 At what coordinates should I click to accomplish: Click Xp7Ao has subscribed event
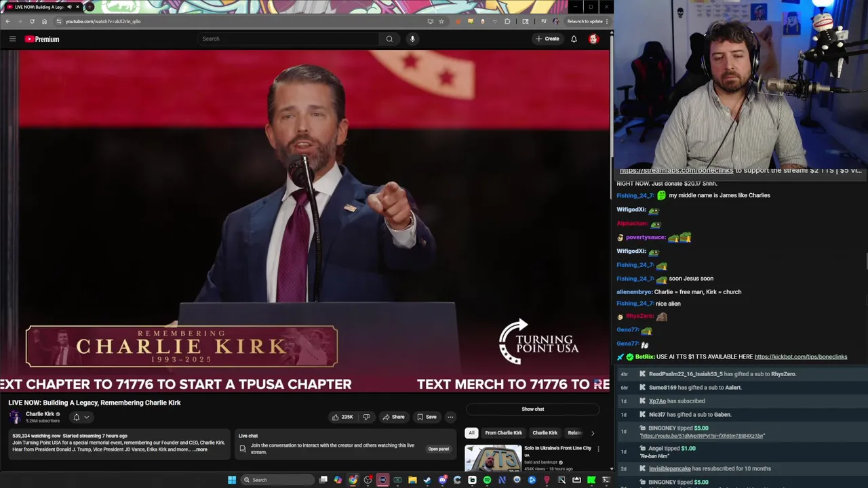click(677, 401)
